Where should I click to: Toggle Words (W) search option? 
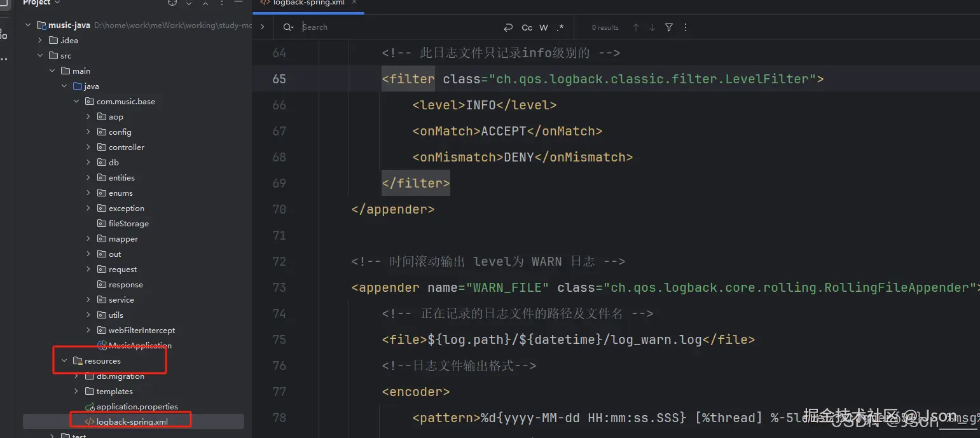(x=544, y=27)
